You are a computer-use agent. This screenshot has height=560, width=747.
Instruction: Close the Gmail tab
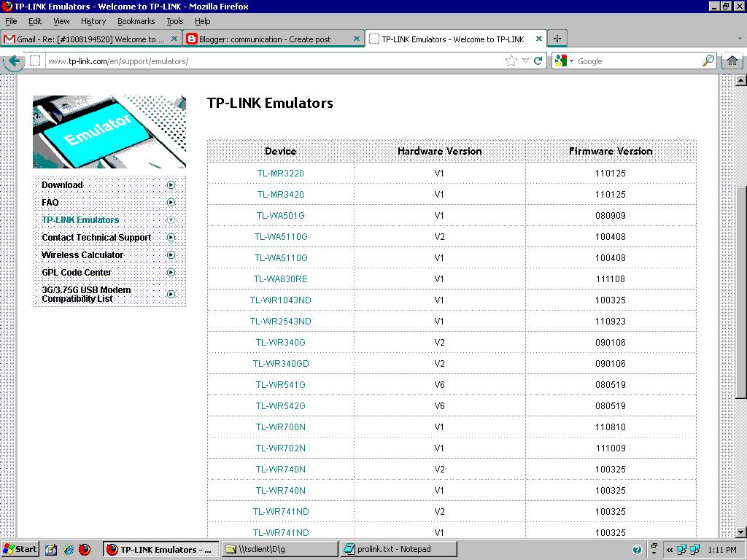[x=174, y=39]
